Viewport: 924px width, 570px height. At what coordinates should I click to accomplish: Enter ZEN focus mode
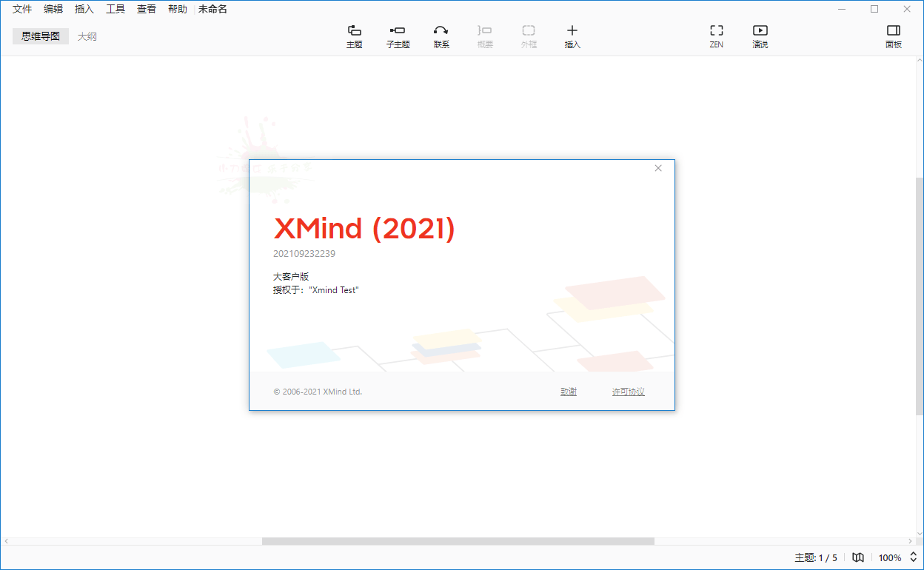[x=716, y=36]
